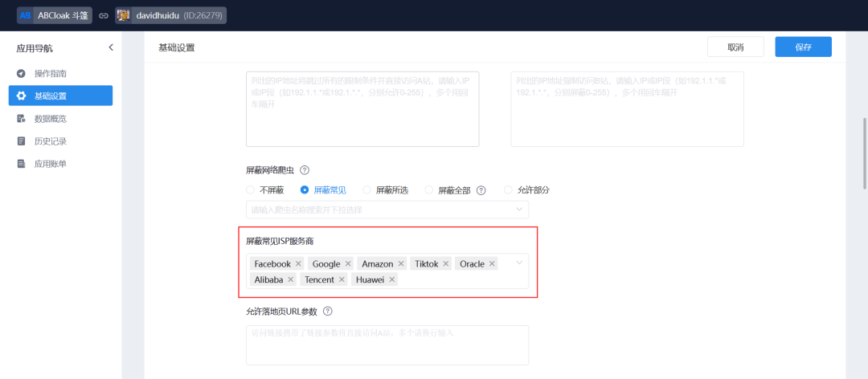Screen dimensions: 868x379
Task: Click the 历史记录 list icon
Action: point(21,141)
